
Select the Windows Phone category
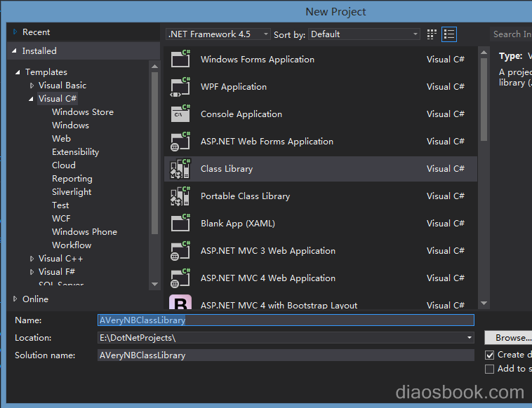point(84,232)
